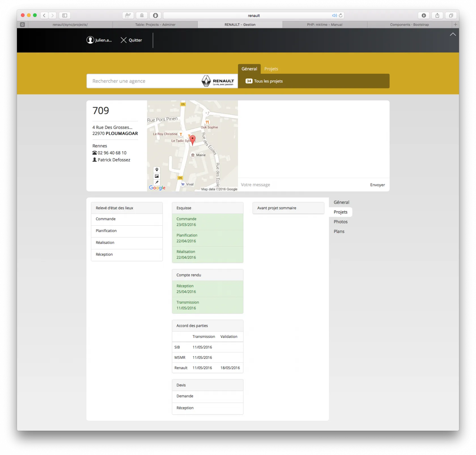
Task: Open Tous les projets link
Action: [x=268, y=81]
